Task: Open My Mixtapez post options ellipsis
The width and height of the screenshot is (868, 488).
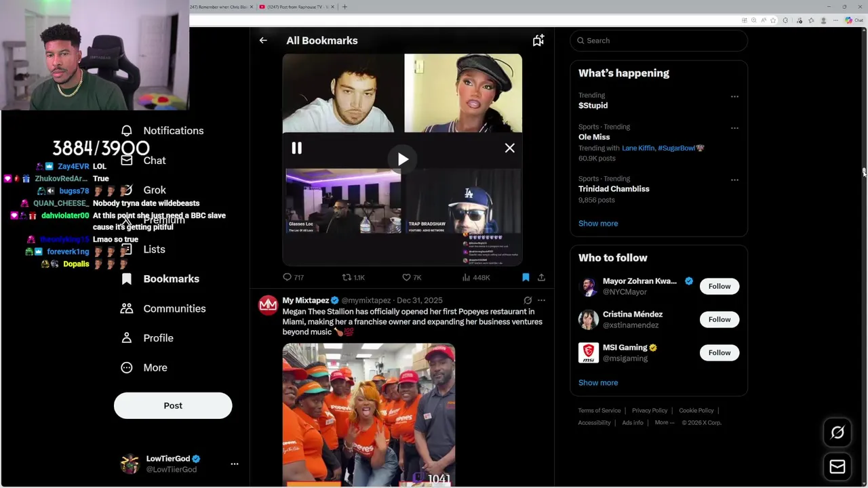Action: tap(541, 300)
